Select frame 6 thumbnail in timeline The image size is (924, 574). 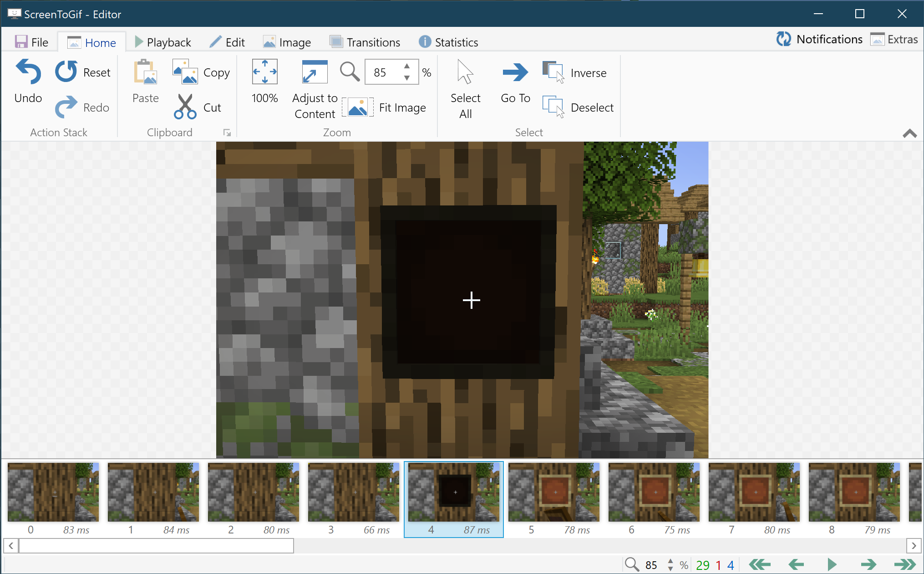click(654, 492)
